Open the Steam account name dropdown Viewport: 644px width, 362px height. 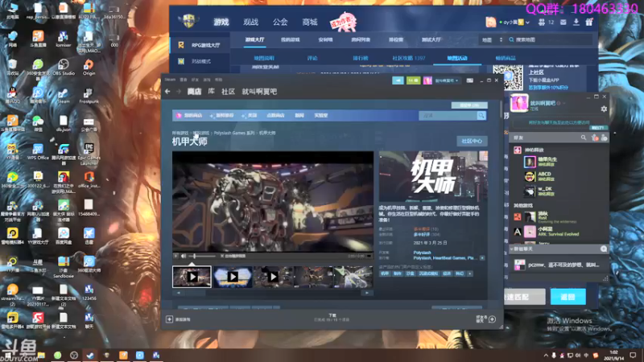pos(447,80)
